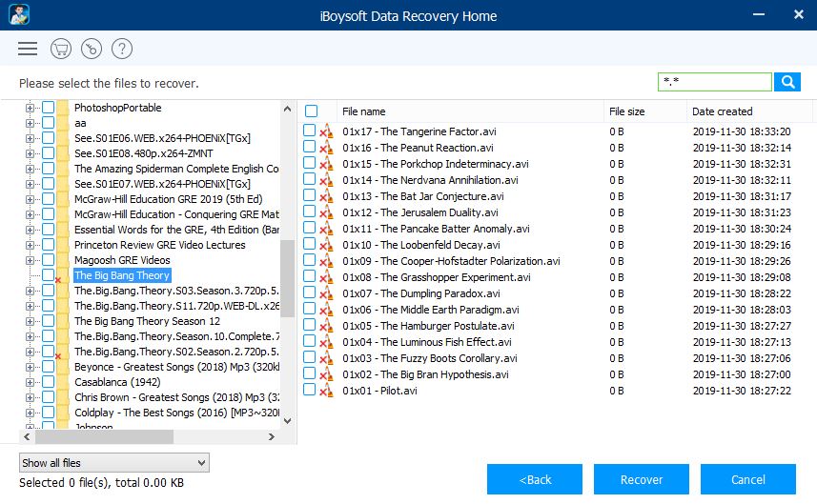
Task: Check the box for 01x01 - Pilot.avi
Action: pos(309,390)
